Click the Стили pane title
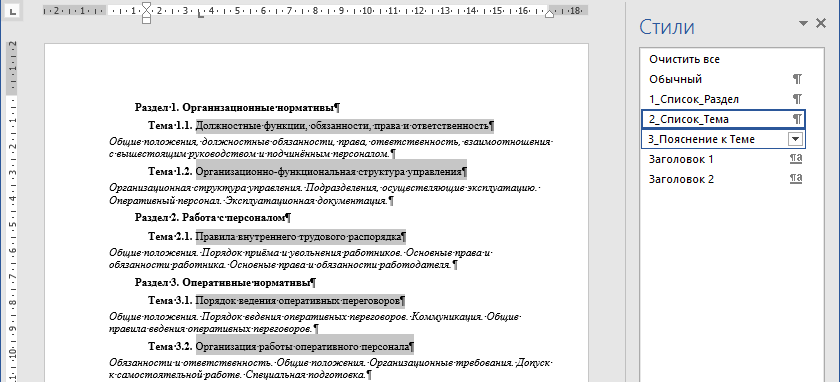This screenshot has height=382, width=840. tap(667, 26)
